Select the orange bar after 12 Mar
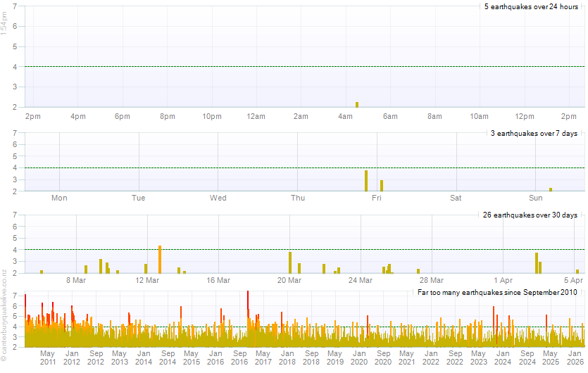Viewport: 588px width, 373px height. point(160,260)
